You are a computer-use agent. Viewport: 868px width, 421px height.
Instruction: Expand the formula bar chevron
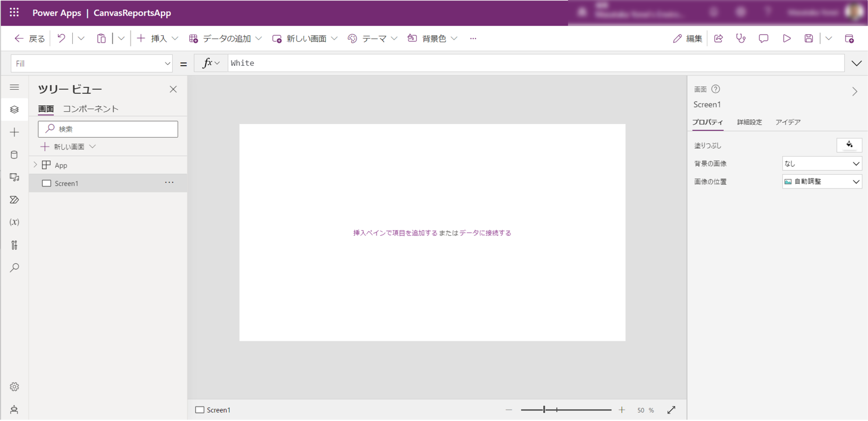click(857, 64)
